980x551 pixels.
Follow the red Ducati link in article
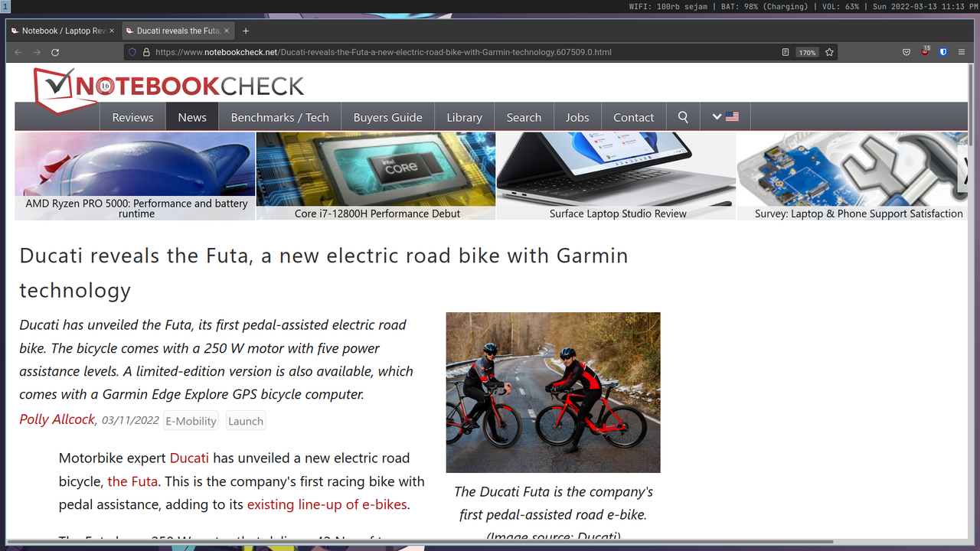coord(189,458)
